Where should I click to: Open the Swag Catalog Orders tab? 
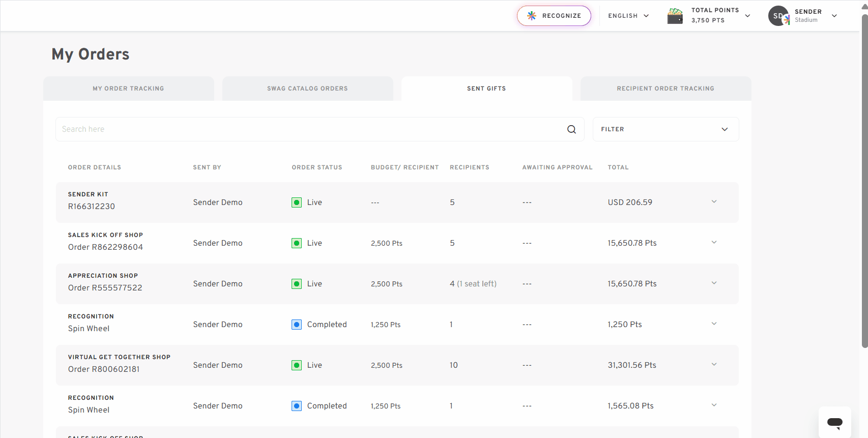tap(308, 89)
